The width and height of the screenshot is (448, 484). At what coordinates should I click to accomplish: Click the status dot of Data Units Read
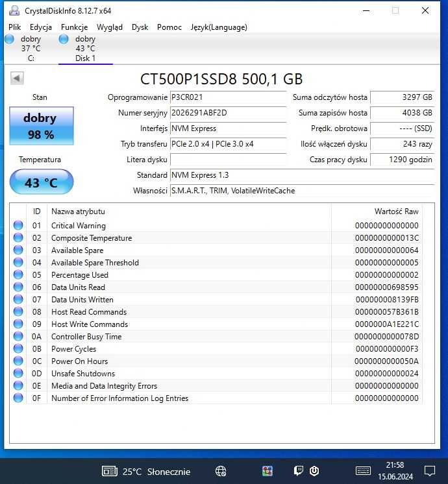(18, 287)
